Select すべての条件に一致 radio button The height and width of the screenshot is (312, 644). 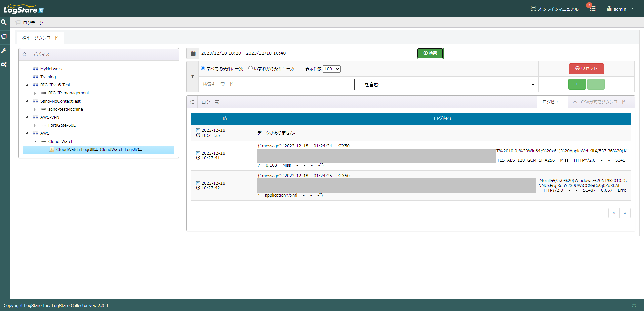(x=203, y=68)
